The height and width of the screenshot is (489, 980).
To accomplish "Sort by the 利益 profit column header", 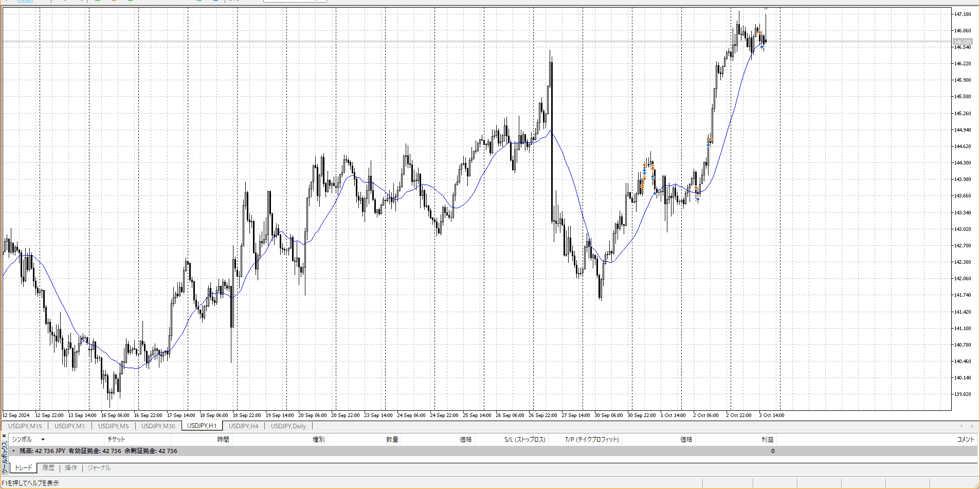I will (x=767, y=440).
